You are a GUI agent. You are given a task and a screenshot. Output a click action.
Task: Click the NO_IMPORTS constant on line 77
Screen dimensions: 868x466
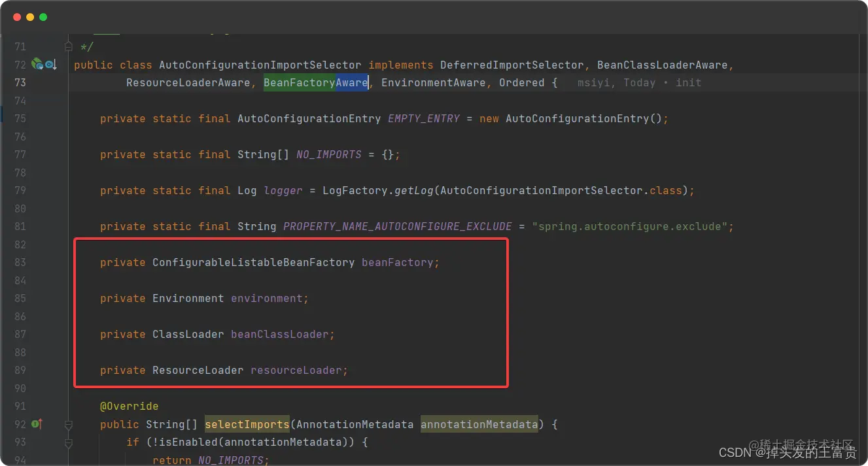pyautogui.click(x=328, y=155)
